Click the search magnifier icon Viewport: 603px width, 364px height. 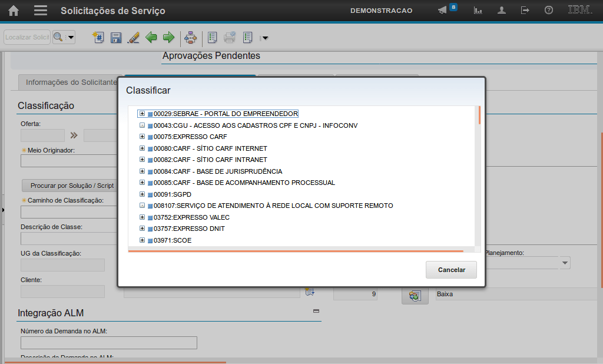tap(58, 37)
